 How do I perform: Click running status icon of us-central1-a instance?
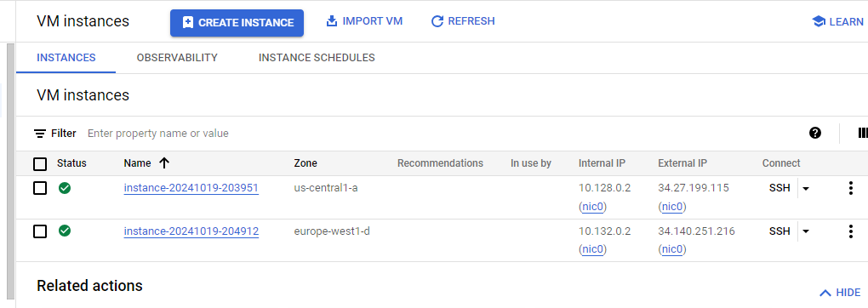click(65, 188)
